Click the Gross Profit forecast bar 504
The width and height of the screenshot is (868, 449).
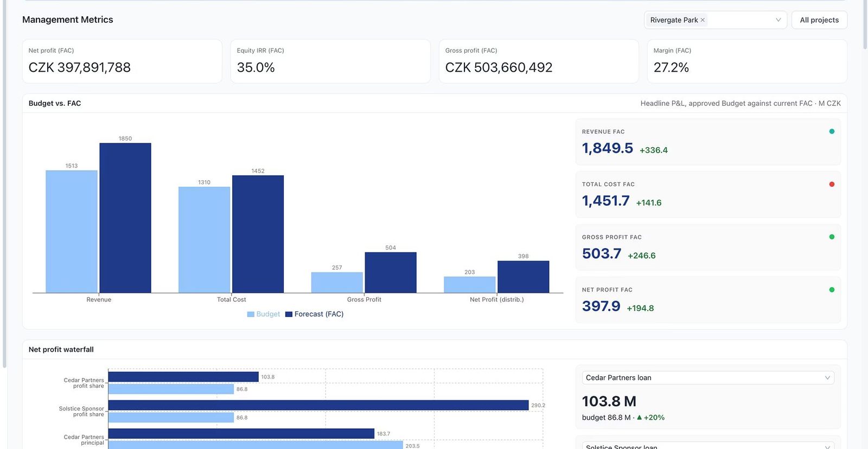(x=391, y=273)
